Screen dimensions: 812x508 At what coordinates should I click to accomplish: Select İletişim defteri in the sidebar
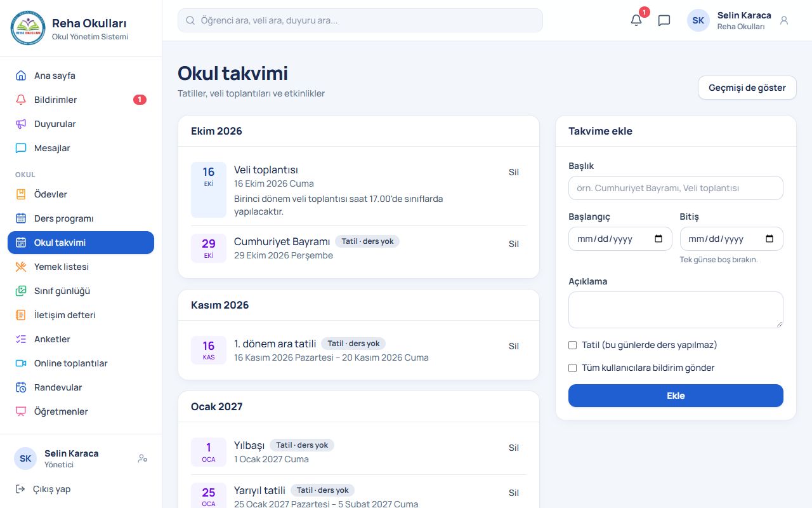(81, 315)
